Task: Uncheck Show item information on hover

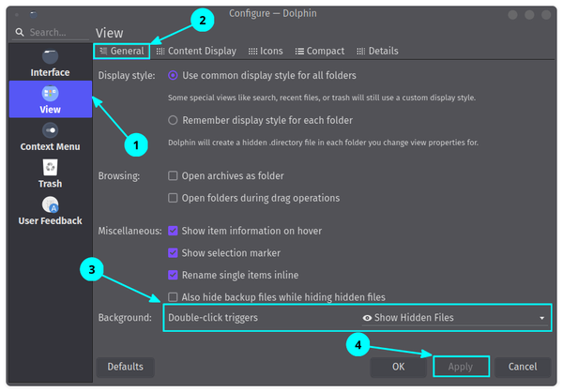Action: [173, 231]
